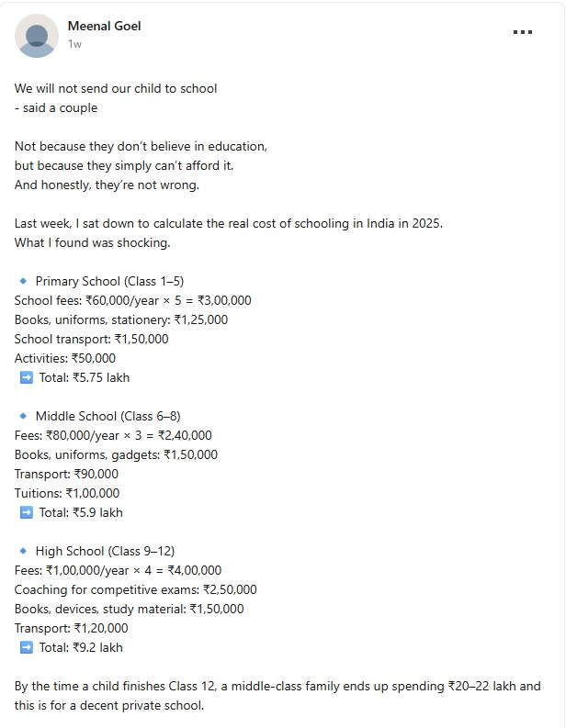This screenshot has height=728, width=566.
Task: Open the three-dot post options menu
Action: 522,32
